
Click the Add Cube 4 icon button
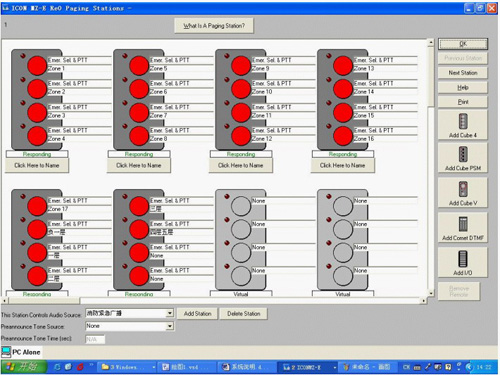click(463, 125)
